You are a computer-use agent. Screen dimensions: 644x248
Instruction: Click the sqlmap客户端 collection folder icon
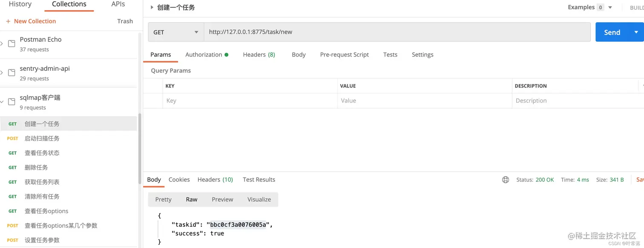point(12,102)
